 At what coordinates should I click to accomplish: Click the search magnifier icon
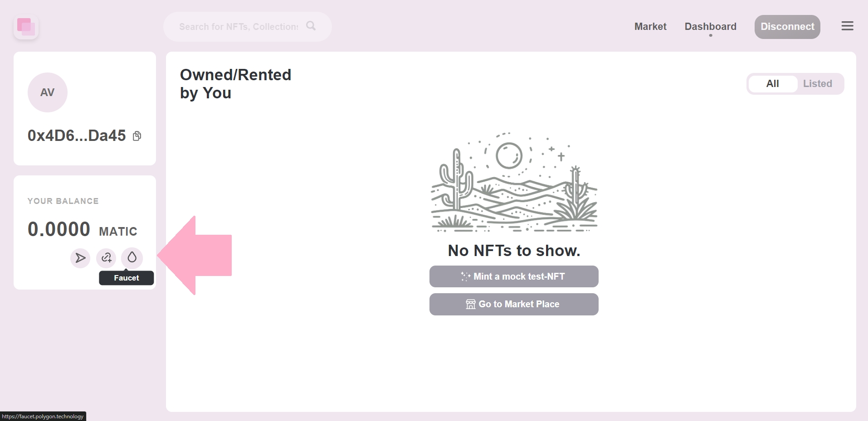coord(311,26)
